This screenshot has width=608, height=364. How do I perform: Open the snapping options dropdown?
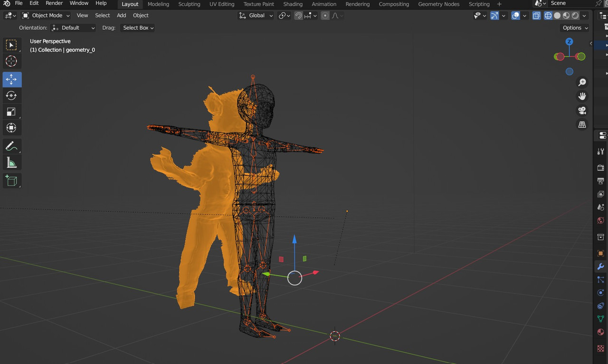pyautogui.click(x=311, y=16)
